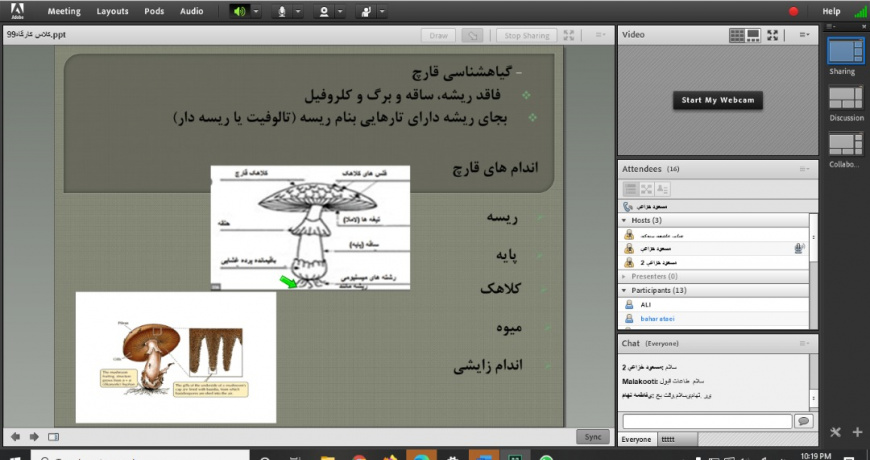Select the Collaboration layout thumbnail
Screen dimensions: 870x460
846,144
